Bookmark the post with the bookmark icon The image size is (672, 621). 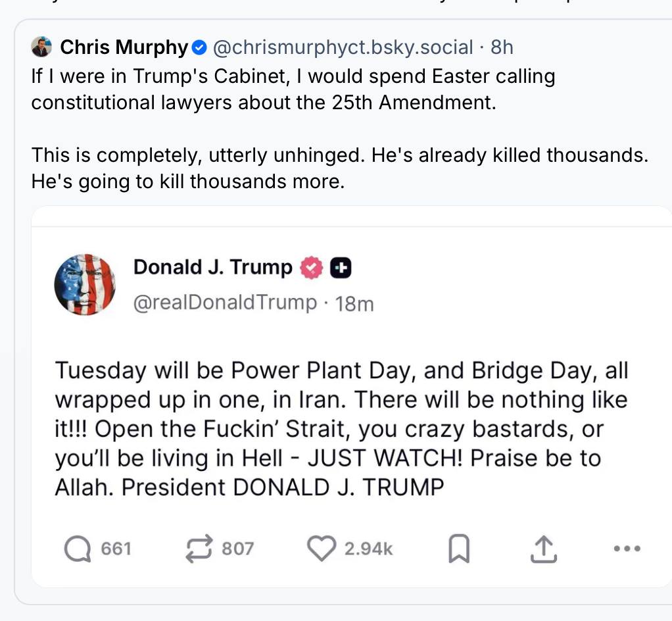(458, 549)
